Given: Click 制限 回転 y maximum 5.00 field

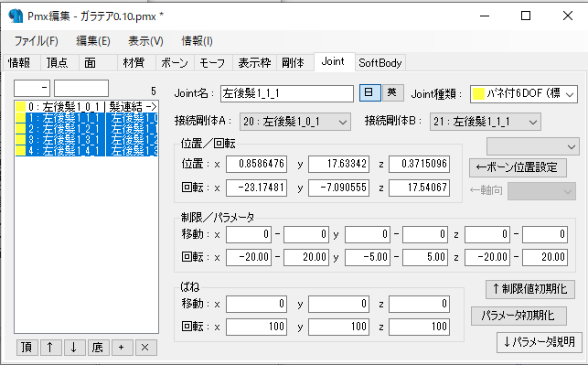Looking at the screenshot, I should tap(425, 257).
